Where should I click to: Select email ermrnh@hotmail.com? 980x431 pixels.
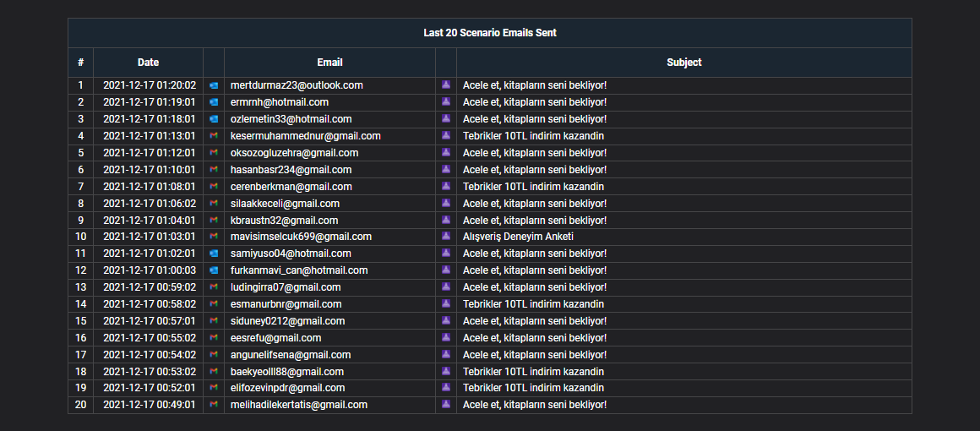[280, 102]
